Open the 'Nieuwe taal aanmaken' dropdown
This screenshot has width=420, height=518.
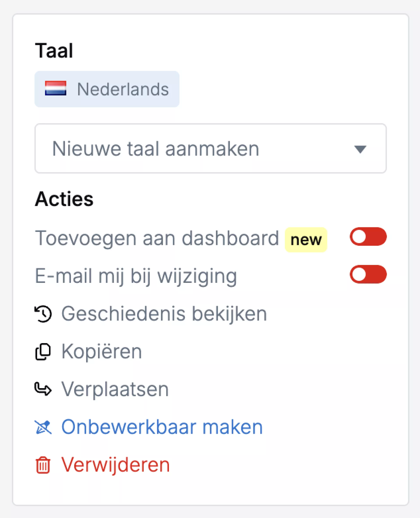(210, 149)
